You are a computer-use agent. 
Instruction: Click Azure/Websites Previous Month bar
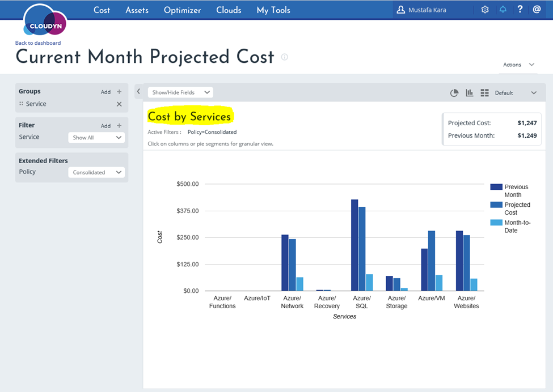click(x=459, y=261)
